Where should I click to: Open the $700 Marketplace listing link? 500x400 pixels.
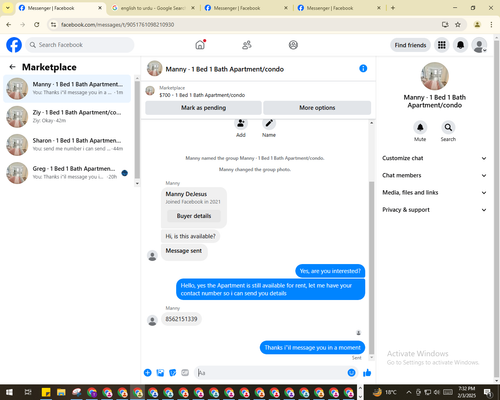tap(202, 95)
